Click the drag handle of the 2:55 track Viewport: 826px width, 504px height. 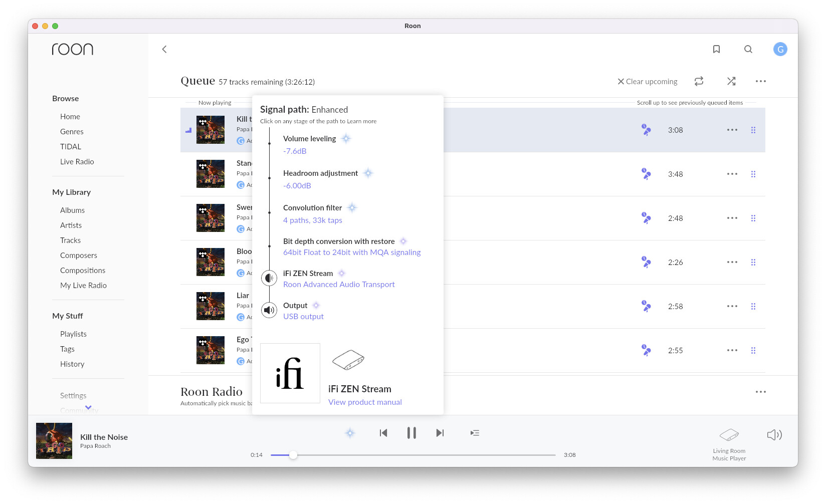click(x=753, y=350)
